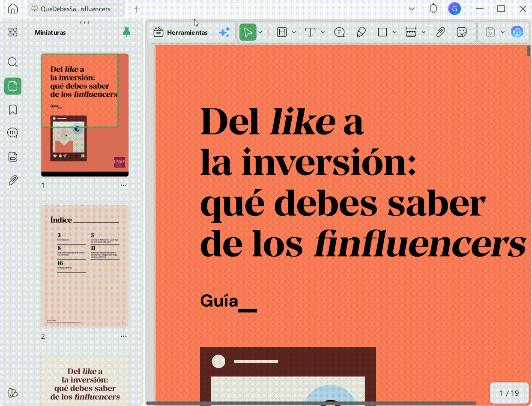Open the comments panel icon
The width and height of the screenshot is (532, 406).
(x=13, y=133)
